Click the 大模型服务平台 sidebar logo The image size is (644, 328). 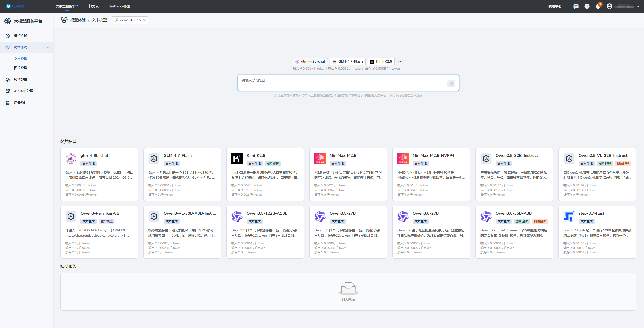(8, 21)
